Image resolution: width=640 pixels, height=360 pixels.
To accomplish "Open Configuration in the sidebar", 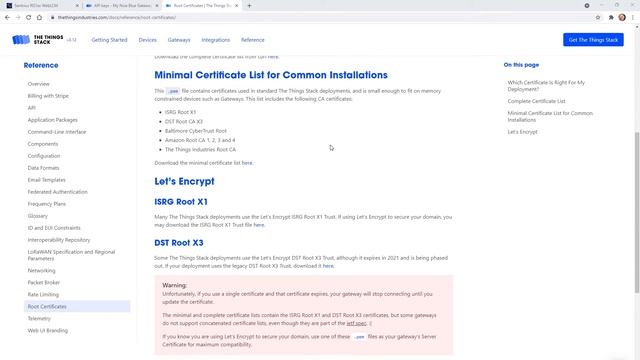I will pos(44,156).
